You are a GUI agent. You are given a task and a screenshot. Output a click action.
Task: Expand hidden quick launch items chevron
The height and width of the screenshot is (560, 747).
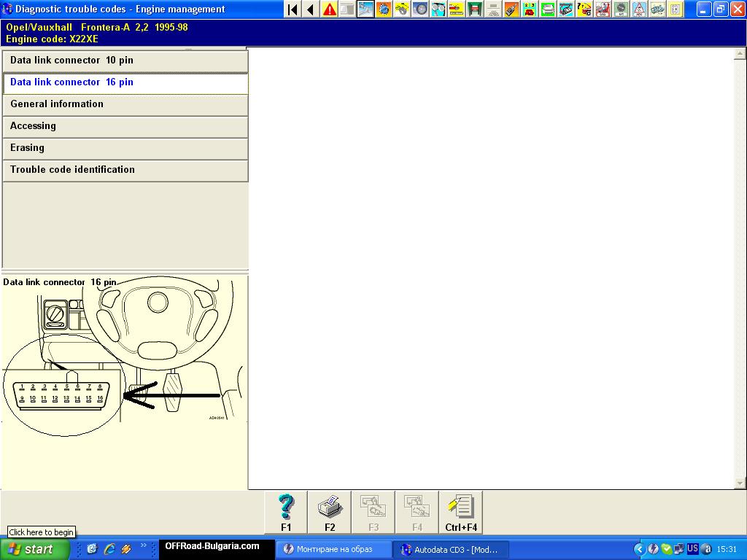coord(143,545)
